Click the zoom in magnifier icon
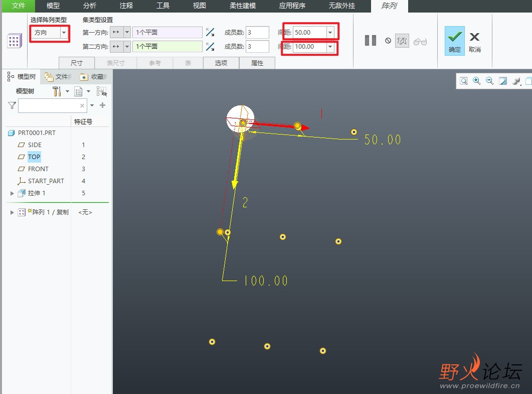 pos(476,81)
